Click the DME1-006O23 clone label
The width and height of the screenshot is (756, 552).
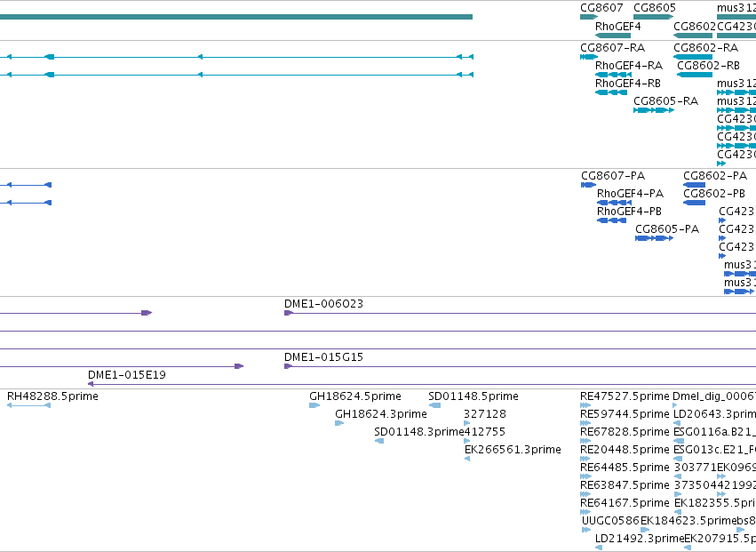point(323,304)
